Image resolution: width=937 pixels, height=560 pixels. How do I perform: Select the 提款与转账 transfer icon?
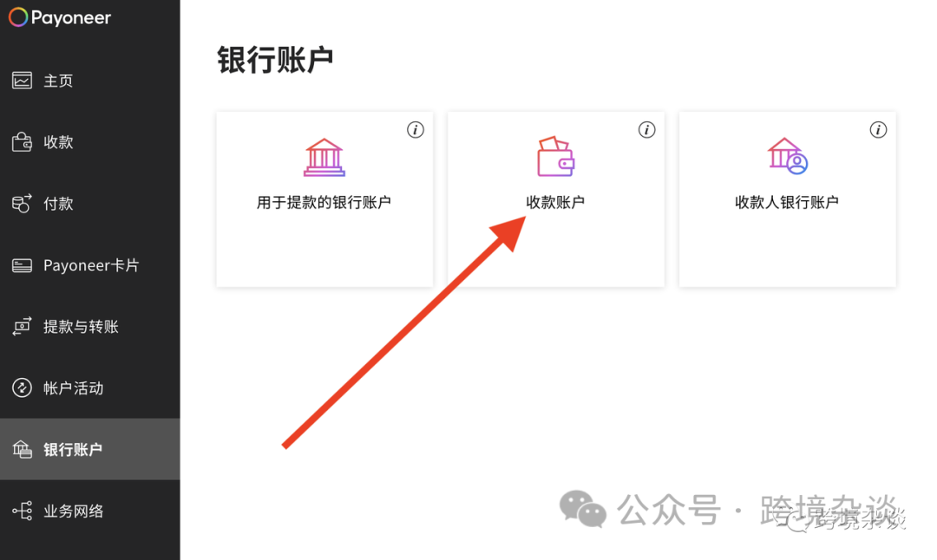coord(22,326)
